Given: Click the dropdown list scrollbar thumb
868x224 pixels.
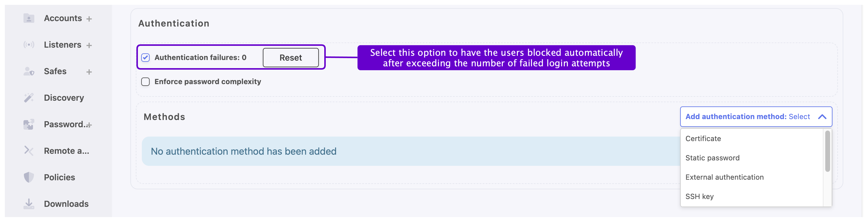Looking at the screenshot, I should (827, 151).
